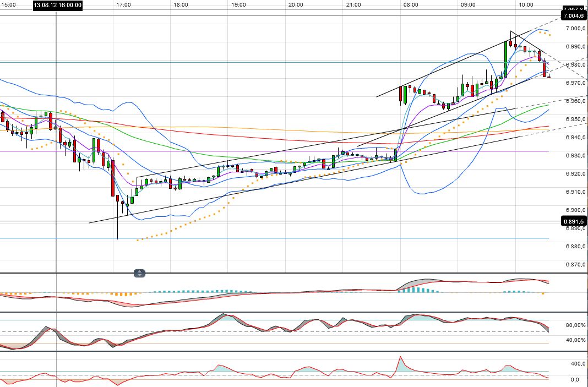Click the 10:00 time axis label
The width and height of the screenshot is (588, 387).
point(526,5)
